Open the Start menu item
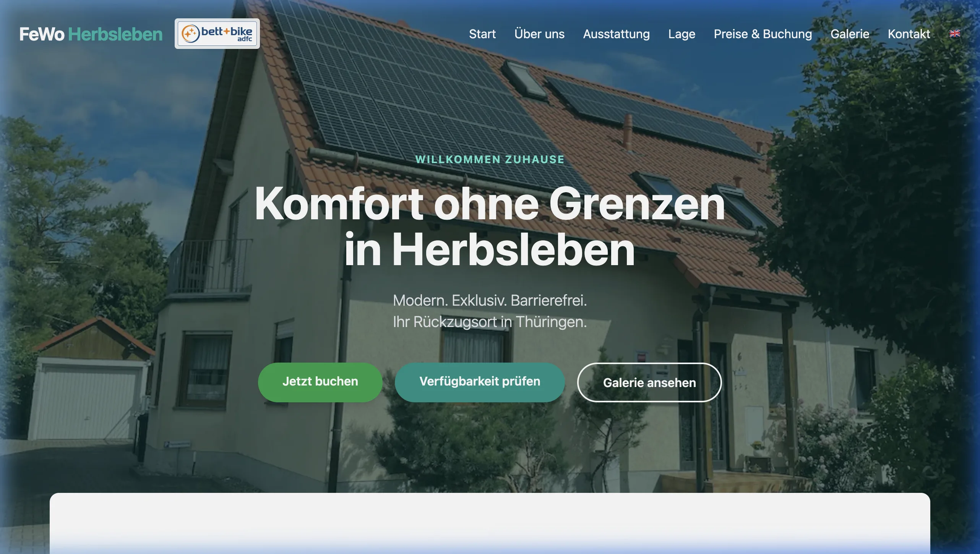 click(482, 34)
